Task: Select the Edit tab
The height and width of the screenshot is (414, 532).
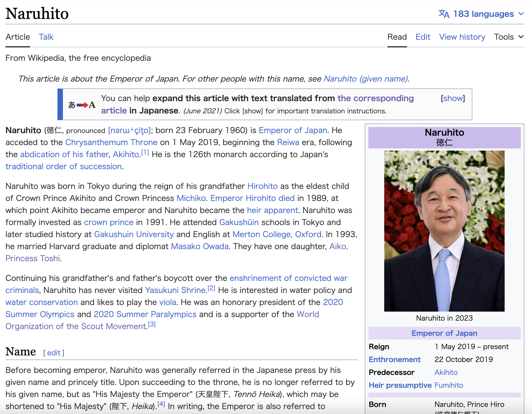Action: [x=423, y=37]
